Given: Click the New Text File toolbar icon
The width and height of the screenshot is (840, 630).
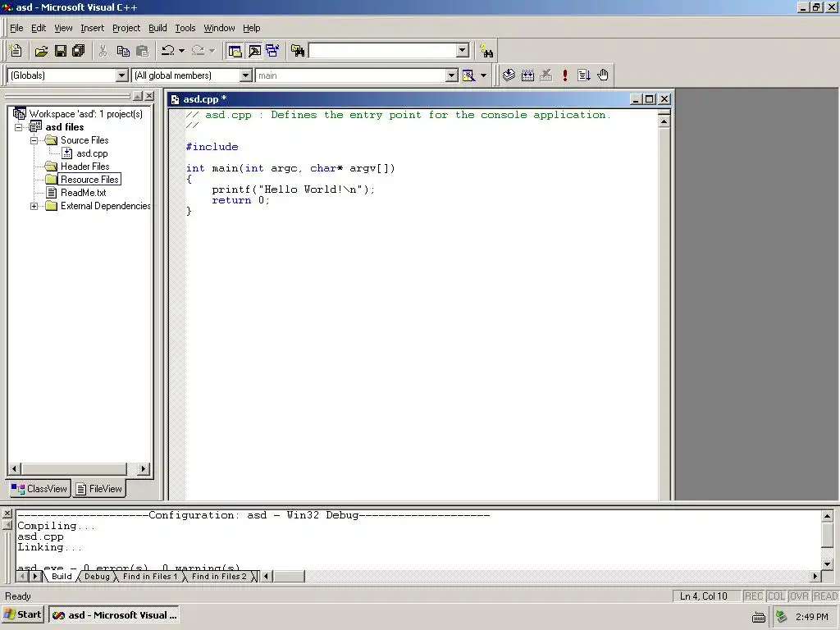Looking at the screenshot, I should coord(16,51).
